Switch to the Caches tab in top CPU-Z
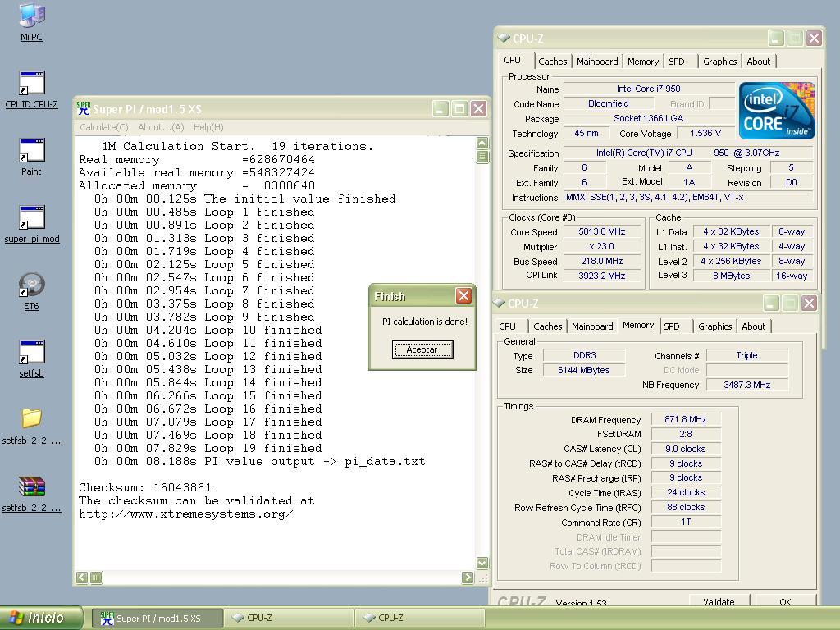 [x=552, y=62]
